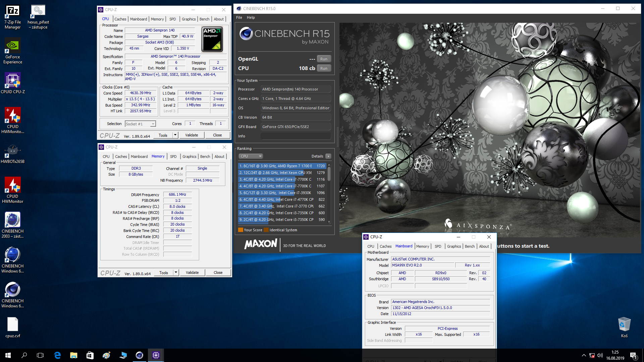Click the ranking list scrollbar thumb

click(329, 173)
